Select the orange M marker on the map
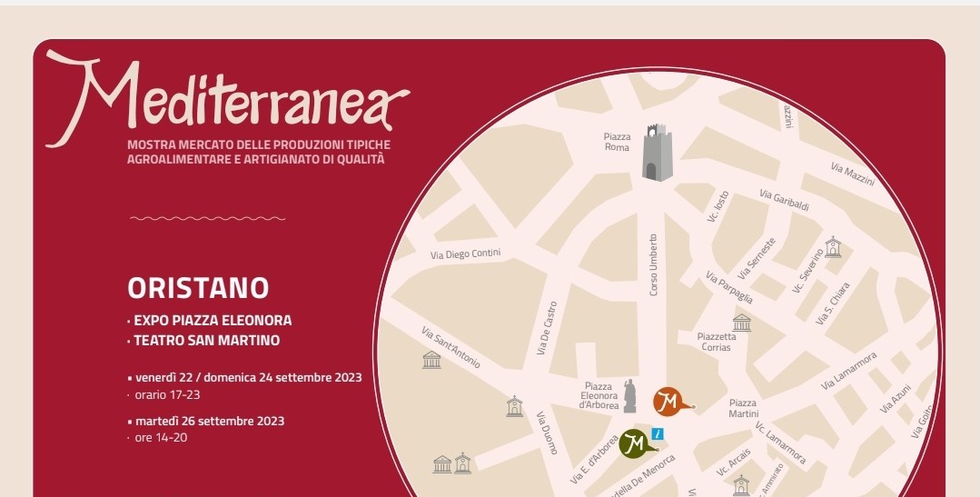Screen dimensions: 980x497 [x=672, y=402]
